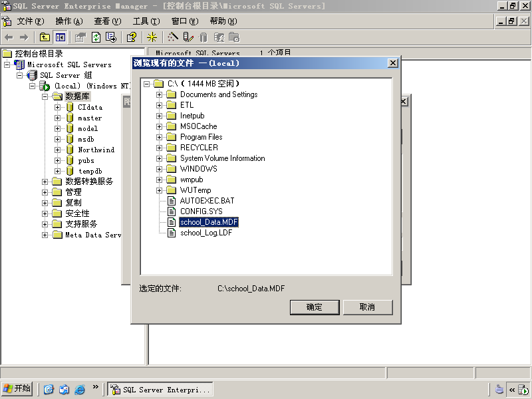This screenshot has height=399, width=532.
Task: Click the Refresh toolbar icon
Action: pos(96,37)
